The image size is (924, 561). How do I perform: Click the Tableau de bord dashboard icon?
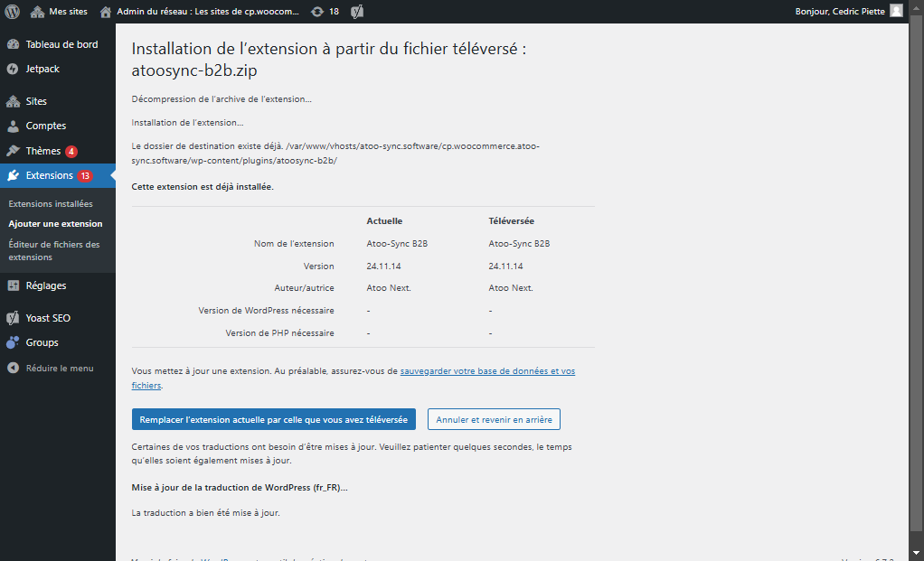tap(13, 44)
